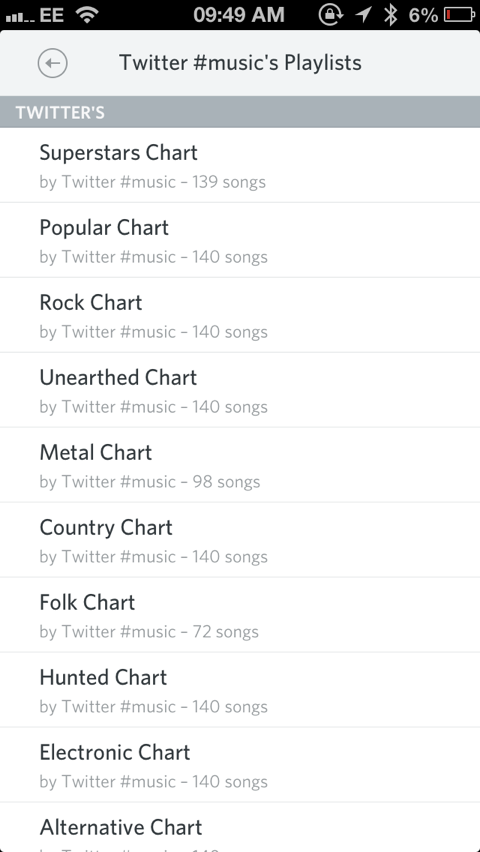Tap the Wi-Fi signal icon
Screen dimensions: 480x852
[85, 14]
